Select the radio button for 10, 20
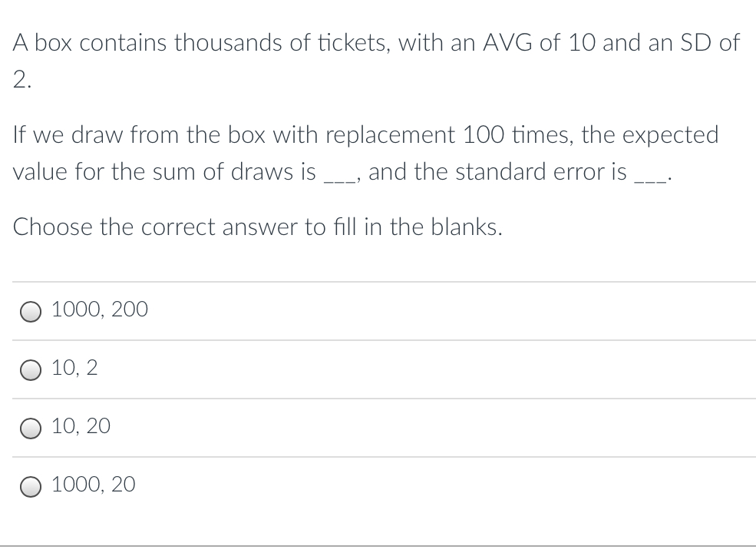Viewport: 756px width, 556px height. coord(31,428)
